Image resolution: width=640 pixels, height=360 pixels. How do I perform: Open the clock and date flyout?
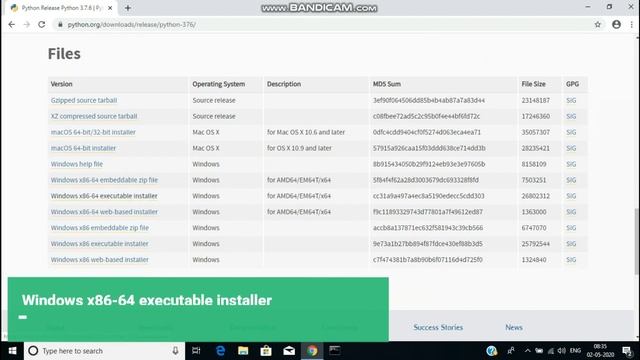tap(600, 351)
